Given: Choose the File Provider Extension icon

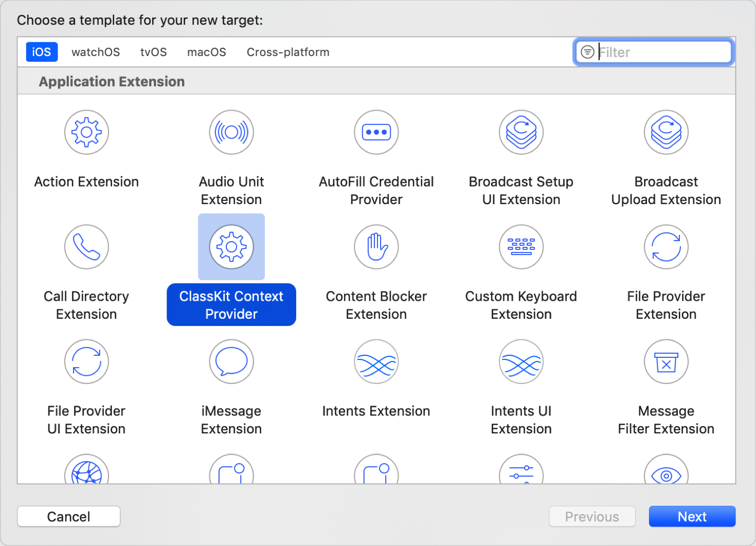Looking at the screenshot, I should [667, 247].
